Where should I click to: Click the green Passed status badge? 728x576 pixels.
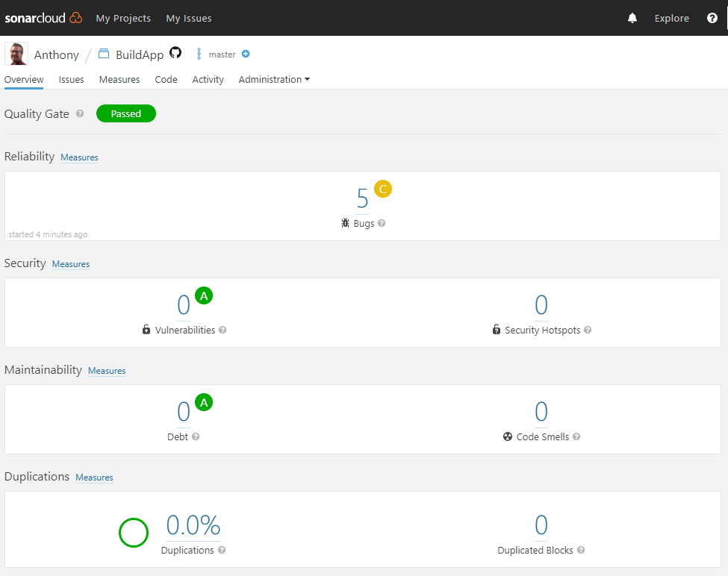tap(126, 113)
